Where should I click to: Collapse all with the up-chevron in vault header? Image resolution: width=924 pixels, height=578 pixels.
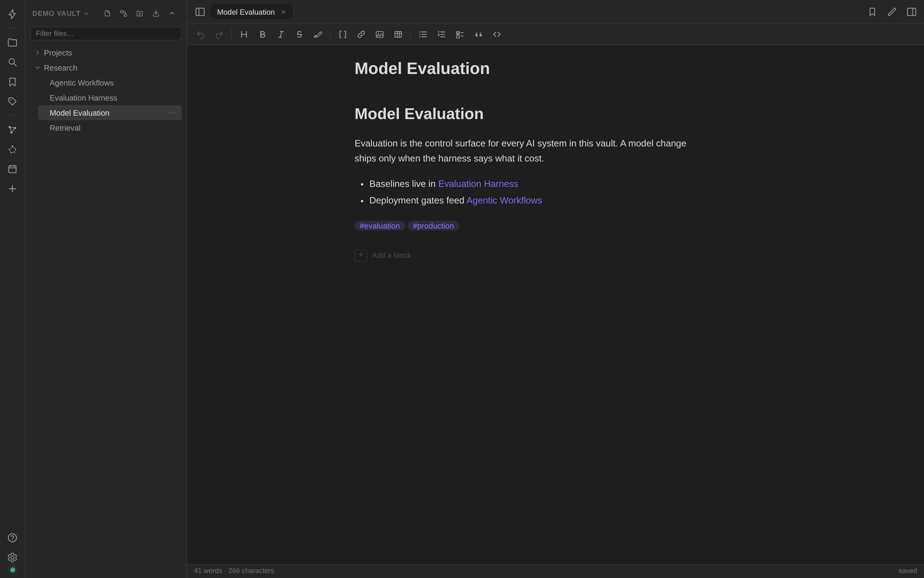(172, 13)
